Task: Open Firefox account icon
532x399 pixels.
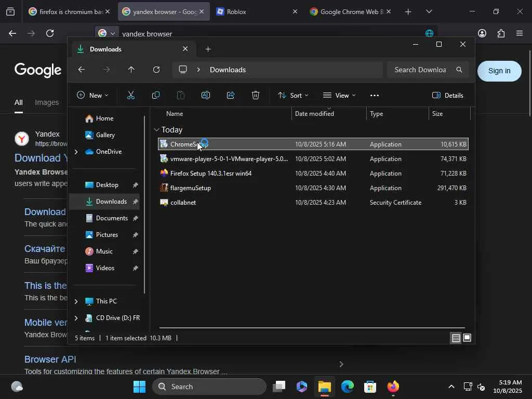Action: tap(482, 33)
